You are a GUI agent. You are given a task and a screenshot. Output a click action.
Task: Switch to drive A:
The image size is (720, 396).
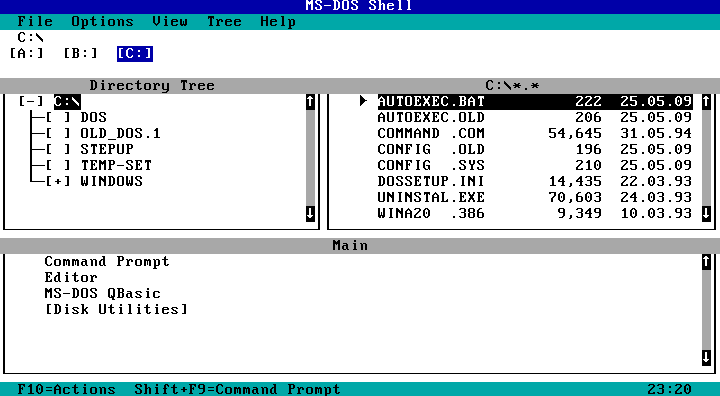click(x=27, y=54)
